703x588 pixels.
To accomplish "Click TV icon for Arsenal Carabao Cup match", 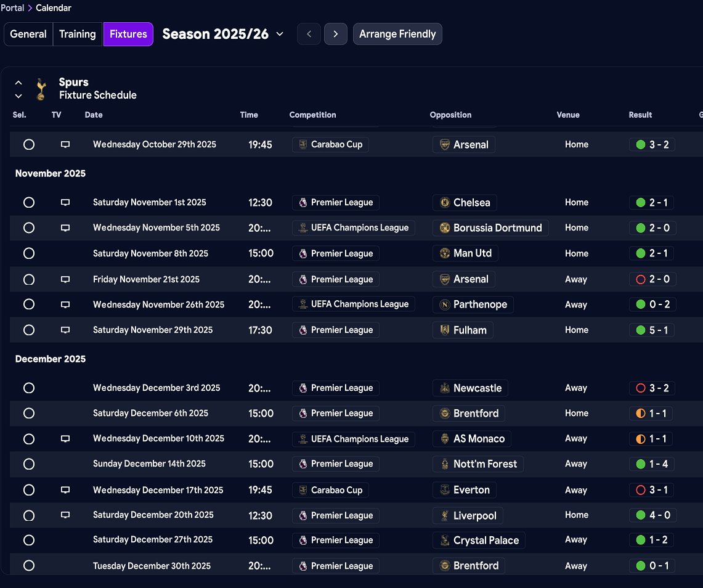I will 65,144.
